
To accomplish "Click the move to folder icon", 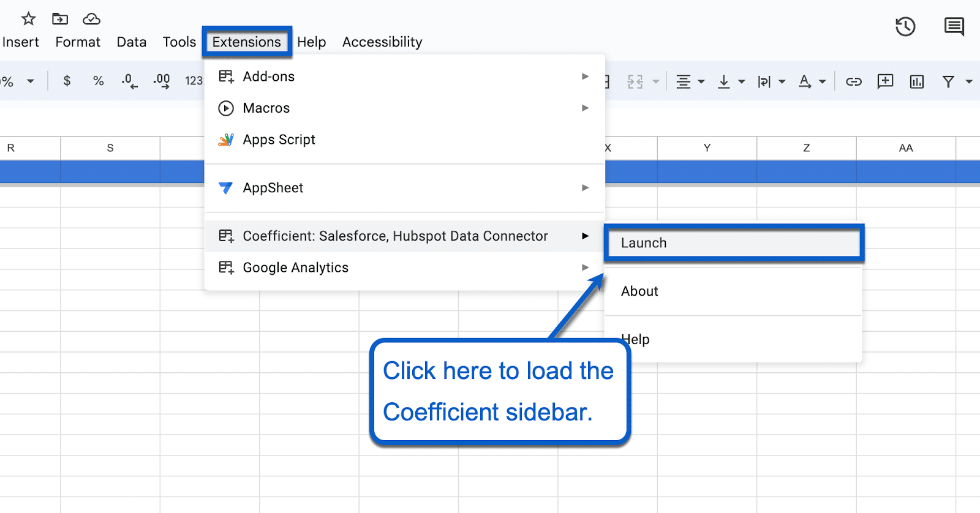I will (x=60, y=19).
